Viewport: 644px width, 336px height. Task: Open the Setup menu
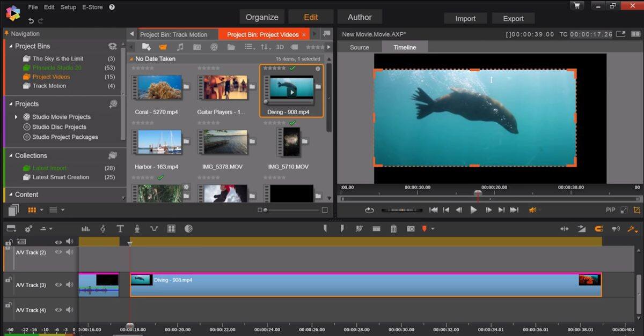tap(68, 7)
